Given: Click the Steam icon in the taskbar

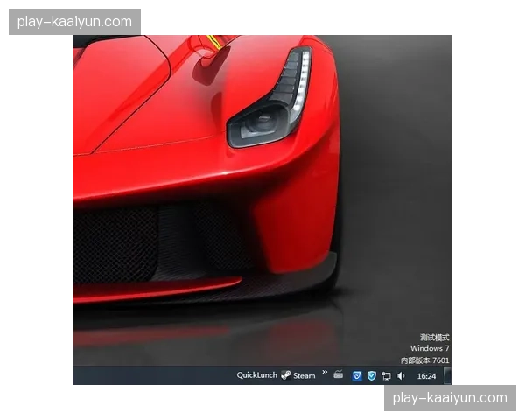Looking at the screenshot, I should pyautogui.click(x=286, y=375).
